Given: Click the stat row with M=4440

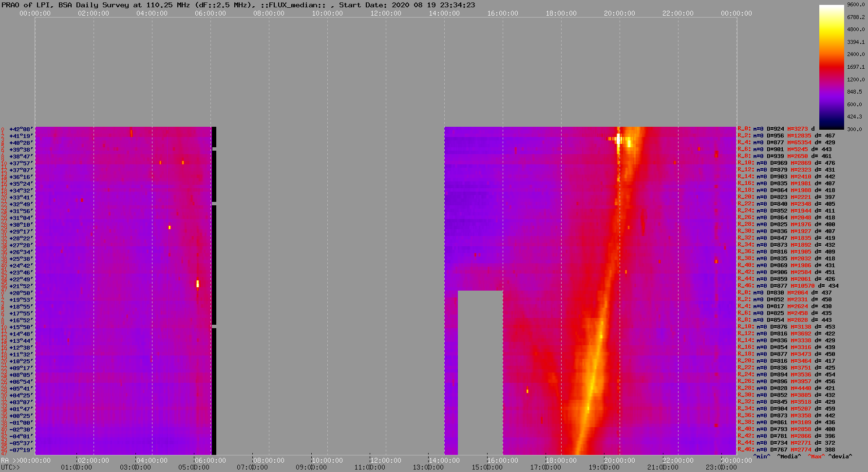Looking at the screenshot, I should [786, 388].
